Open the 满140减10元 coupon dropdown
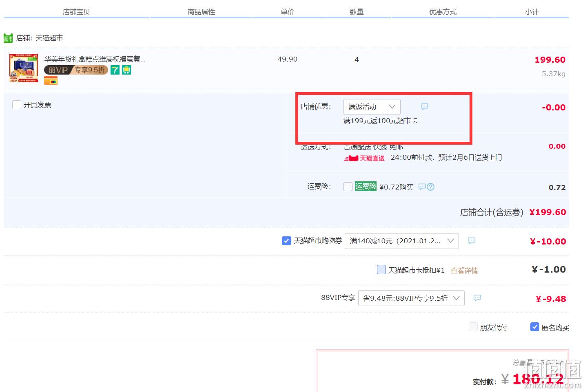Screen dimensions: 585x392 [402, 241]
